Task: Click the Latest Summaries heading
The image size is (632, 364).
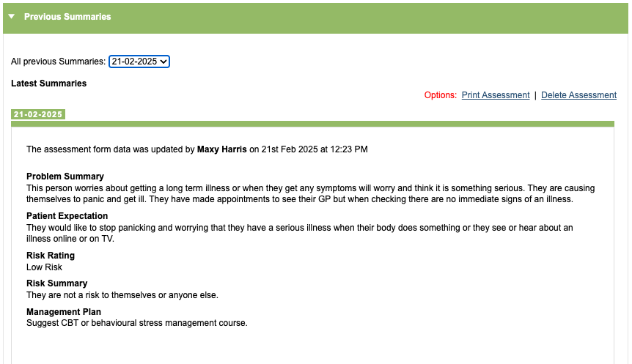Action: click(48, 83)
